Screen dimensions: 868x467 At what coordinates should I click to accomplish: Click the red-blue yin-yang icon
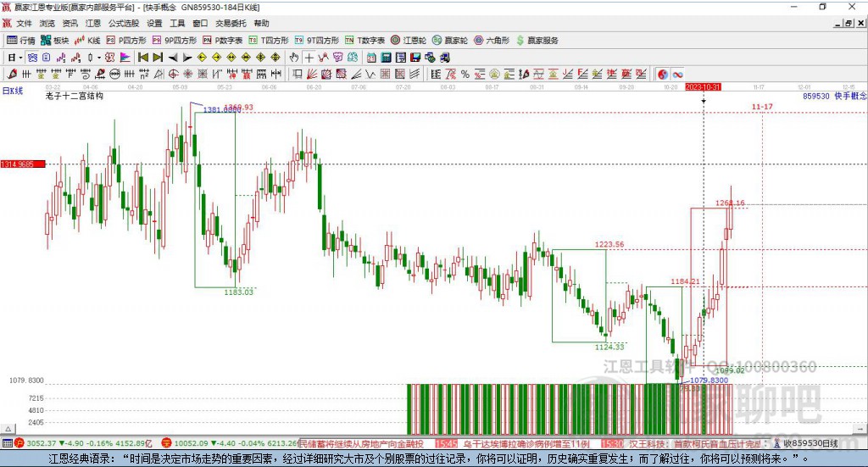click(663, 74)
